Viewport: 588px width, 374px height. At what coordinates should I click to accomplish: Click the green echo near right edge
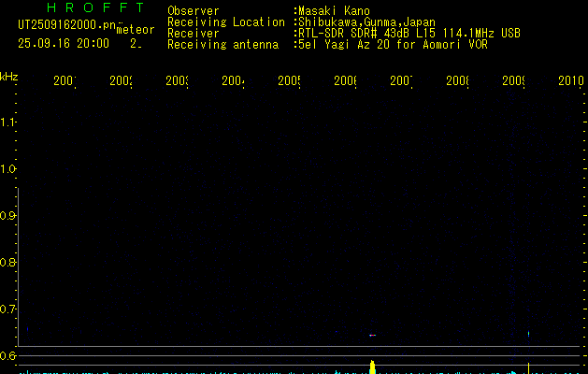[x=528, y=334]
